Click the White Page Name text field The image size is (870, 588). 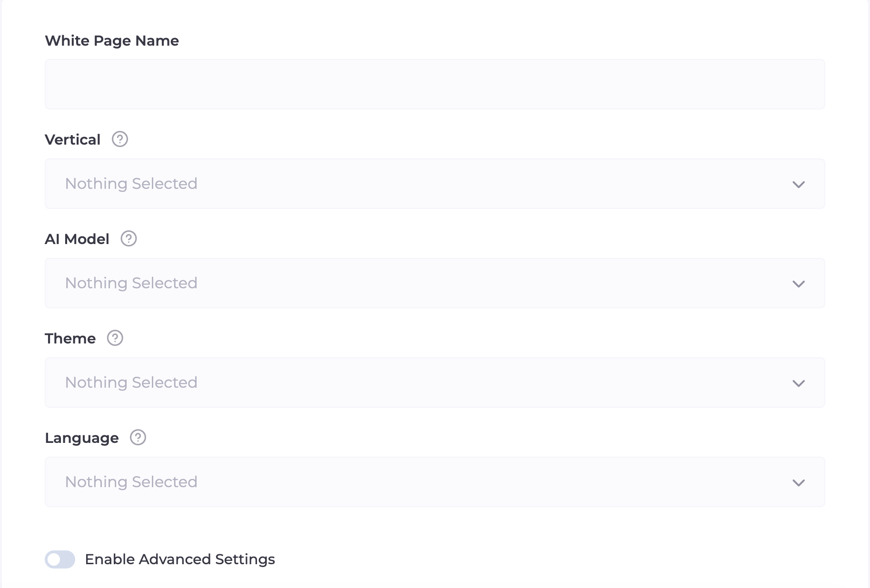pos(435,84)
